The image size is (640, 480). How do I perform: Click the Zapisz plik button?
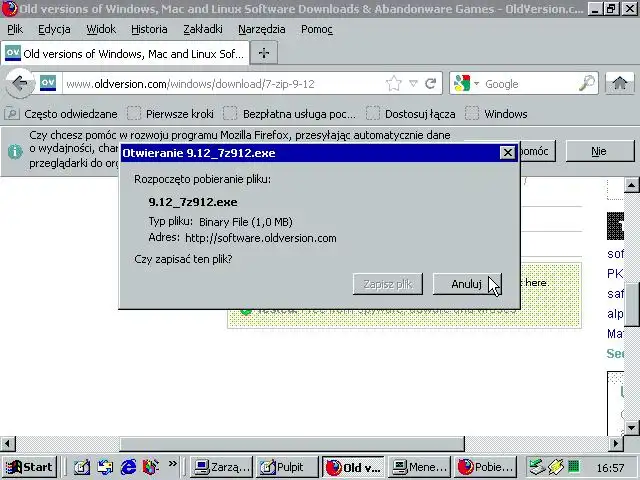coord(388,284)
